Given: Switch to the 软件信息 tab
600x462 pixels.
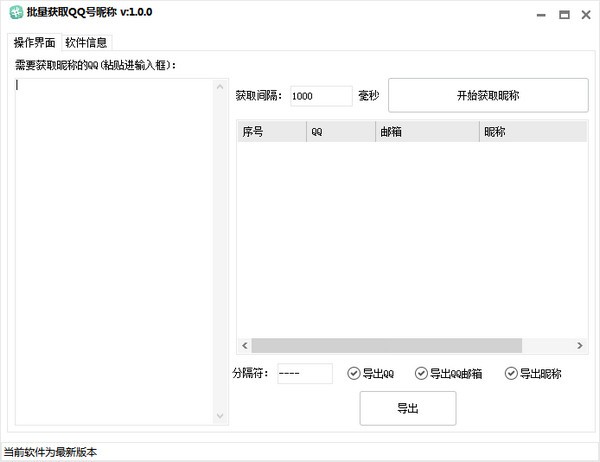Looking at the screenshot, I should click(86, 42).
